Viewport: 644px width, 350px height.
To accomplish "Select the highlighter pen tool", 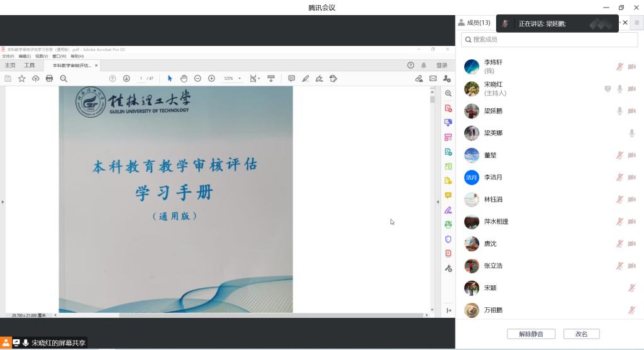I will 306,79.
